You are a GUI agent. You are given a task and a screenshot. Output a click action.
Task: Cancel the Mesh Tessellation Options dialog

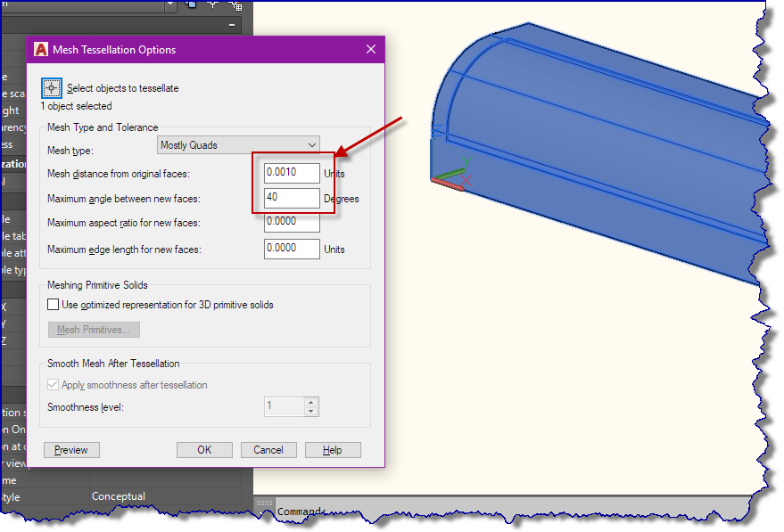[268, 450]
